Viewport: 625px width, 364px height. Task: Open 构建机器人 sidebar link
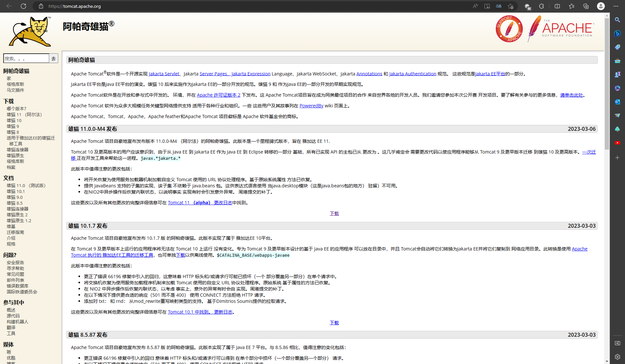[x=18, y=322]
